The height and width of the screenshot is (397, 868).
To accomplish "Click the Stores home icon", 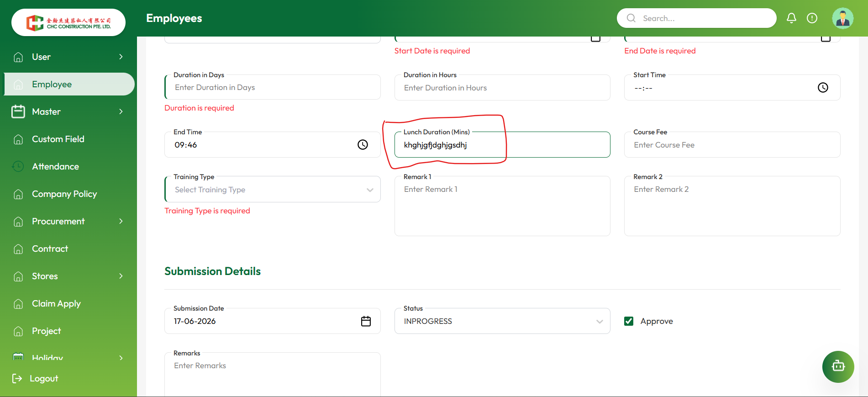I will click(x=18, y=276).
